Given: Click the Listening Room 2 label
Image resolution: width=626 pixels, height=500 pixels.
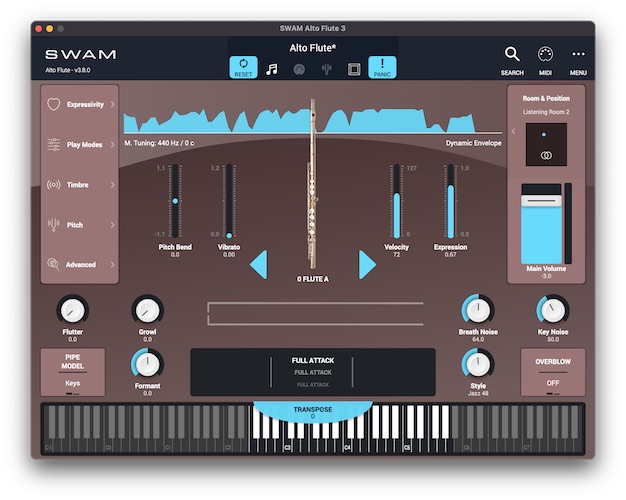Looking at the screenshot, I should [546, 112].
